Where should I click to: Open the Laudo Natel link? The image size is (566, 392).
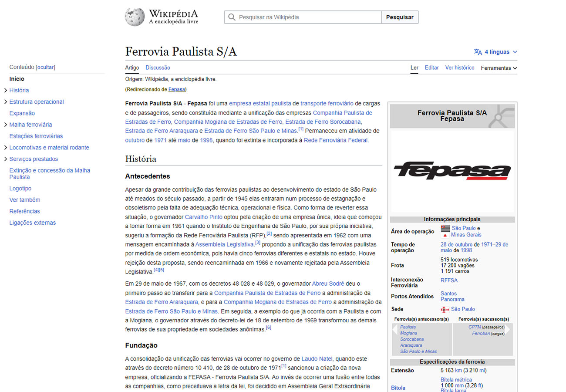(317, 359)
